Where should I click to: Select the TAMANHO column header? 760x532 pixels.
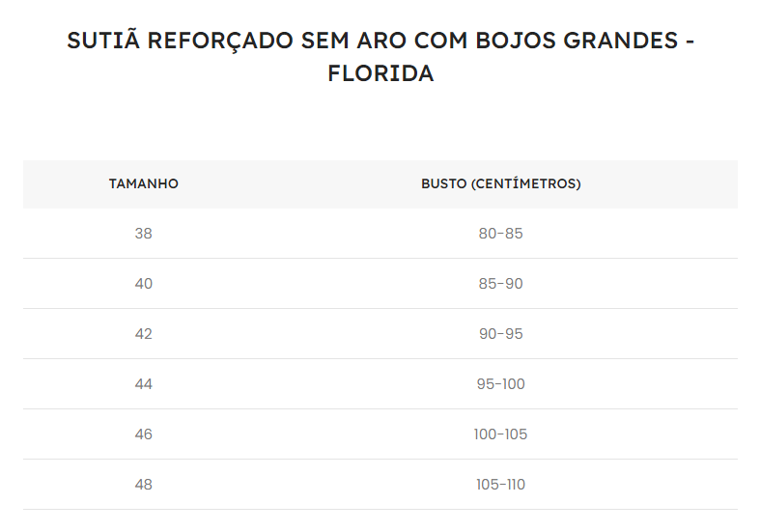144,184
